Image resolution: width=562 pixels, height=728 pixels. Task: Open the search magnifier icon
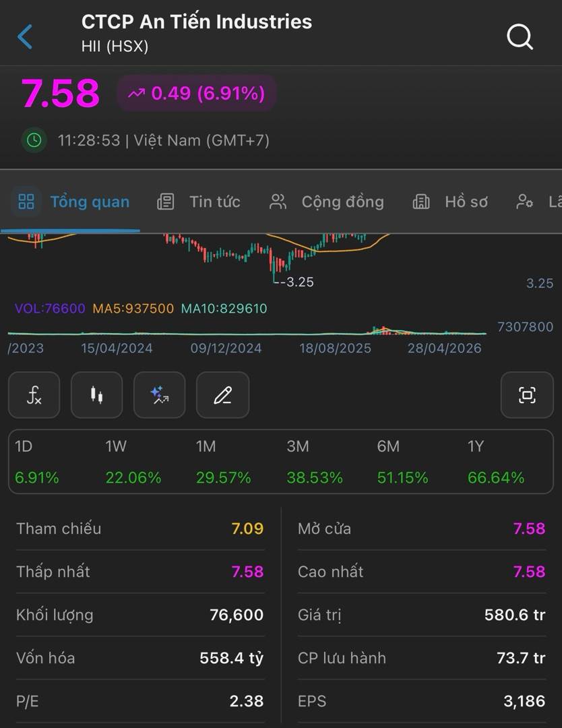(520, 36)
